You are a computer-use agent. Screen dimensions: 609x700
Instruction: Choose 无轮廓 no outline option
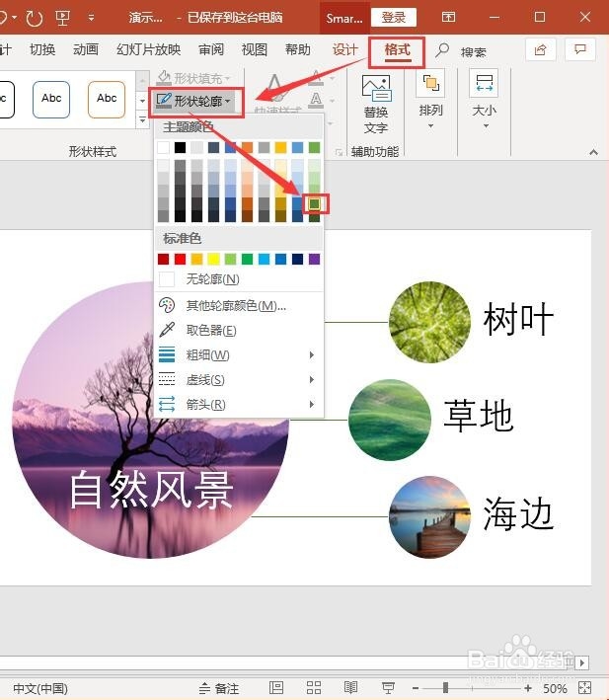[x=239, y=279]
